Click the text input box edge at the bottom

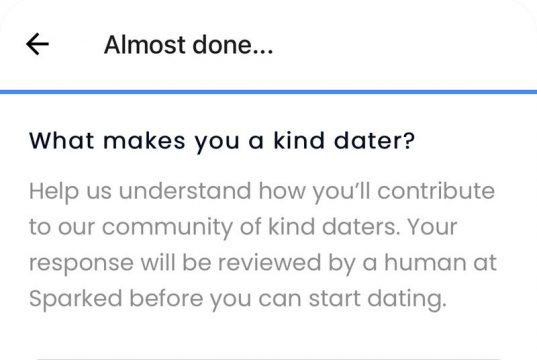point(268,358)
